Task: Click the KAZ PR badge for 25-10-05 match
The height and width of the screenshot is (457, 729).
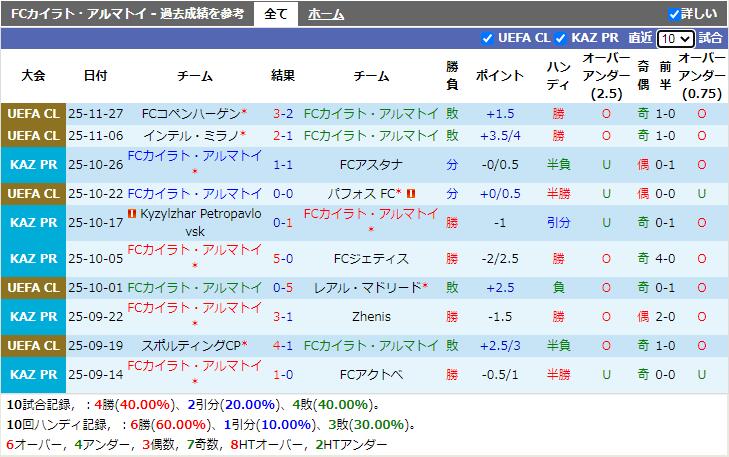Action: pyautogui.click(x=33, y=258)
